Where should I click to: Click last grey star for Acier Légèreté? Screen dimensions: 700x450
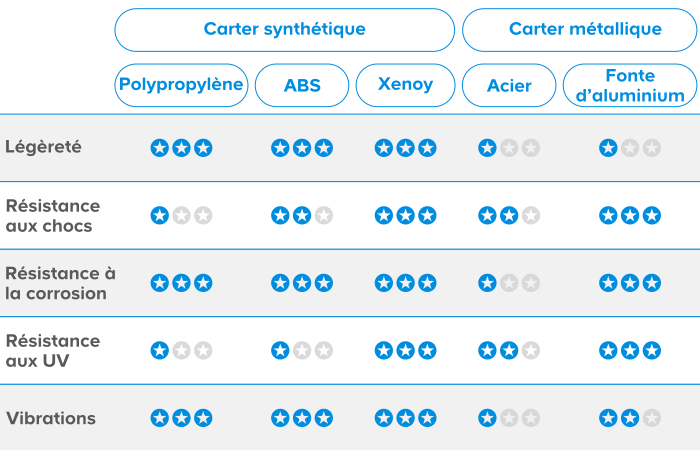click(531, 148)
